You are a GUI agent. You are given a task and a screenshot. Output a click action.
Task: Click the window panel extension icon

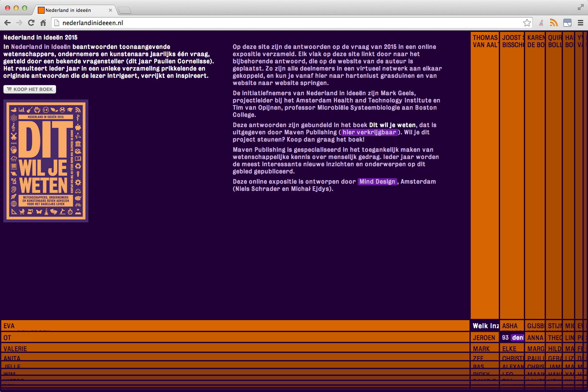coord(567,23)
